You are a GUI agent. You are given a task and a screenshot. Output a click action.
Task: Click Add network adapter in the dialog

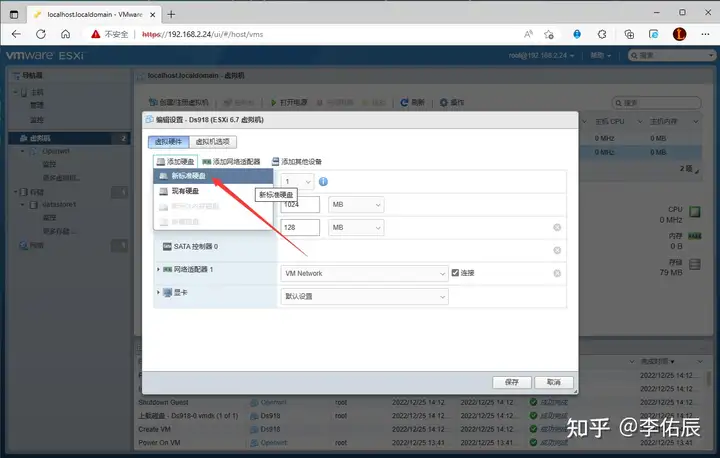(231, 162)
